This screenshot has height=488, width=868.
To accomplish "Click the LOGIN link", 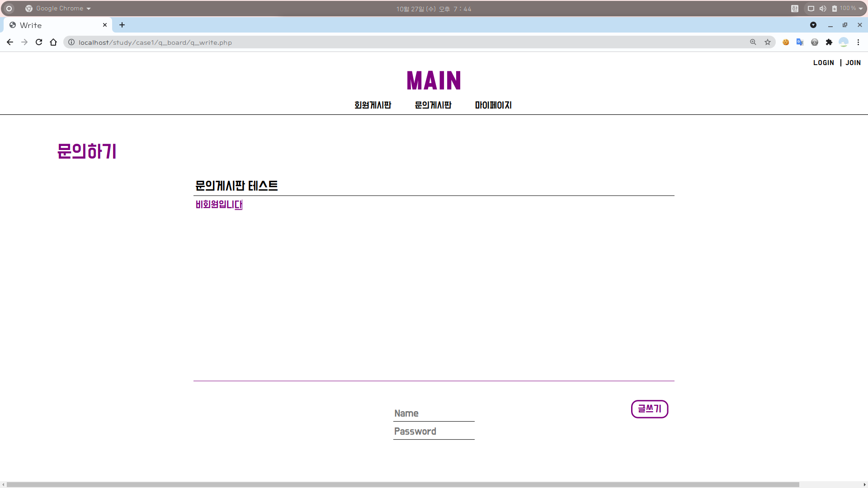I will click(x=823, y=63).
